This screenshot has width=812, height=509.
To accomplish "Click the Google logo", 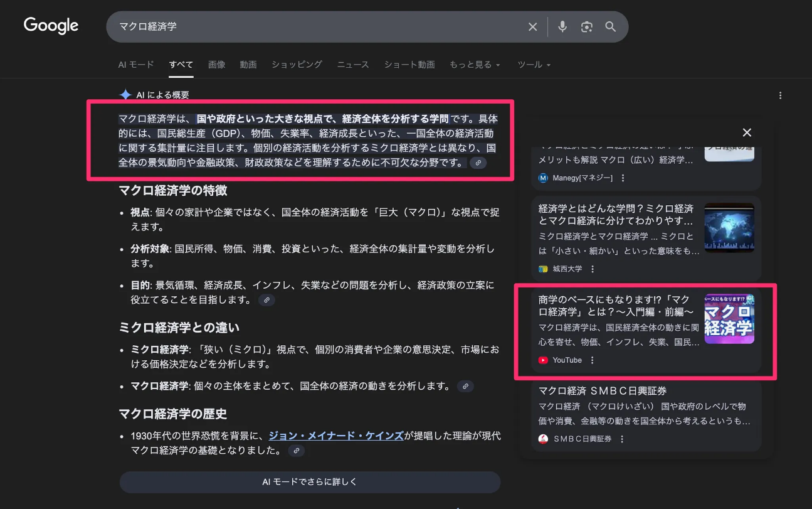I will (x=51, y=26).
